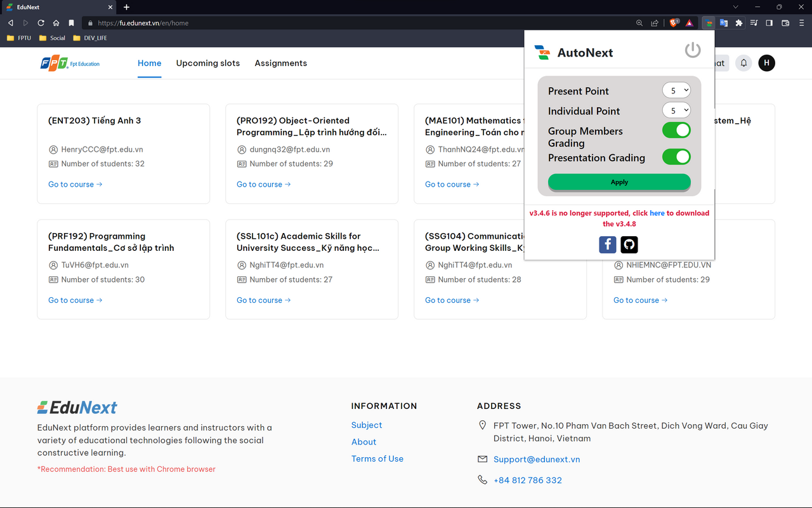Click the Brave Rewards triangle icon
Viewport: 812px width, 508px height.
(x=689, y=23)
